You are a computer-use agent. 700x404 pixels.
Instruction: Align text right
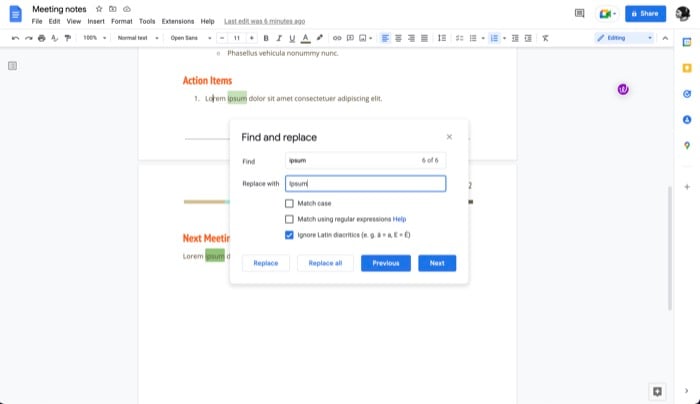click(x=411, y=38)
